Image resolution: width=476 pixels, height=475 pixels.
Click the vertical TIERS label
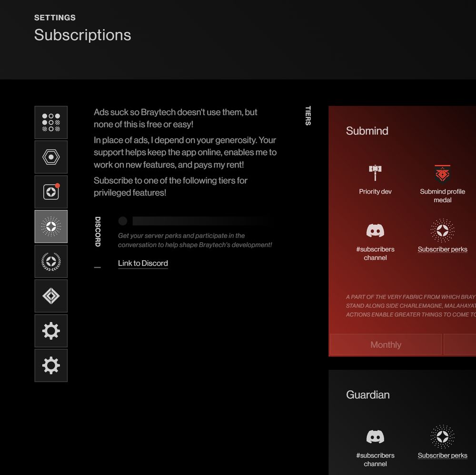(x=308, y=116)
